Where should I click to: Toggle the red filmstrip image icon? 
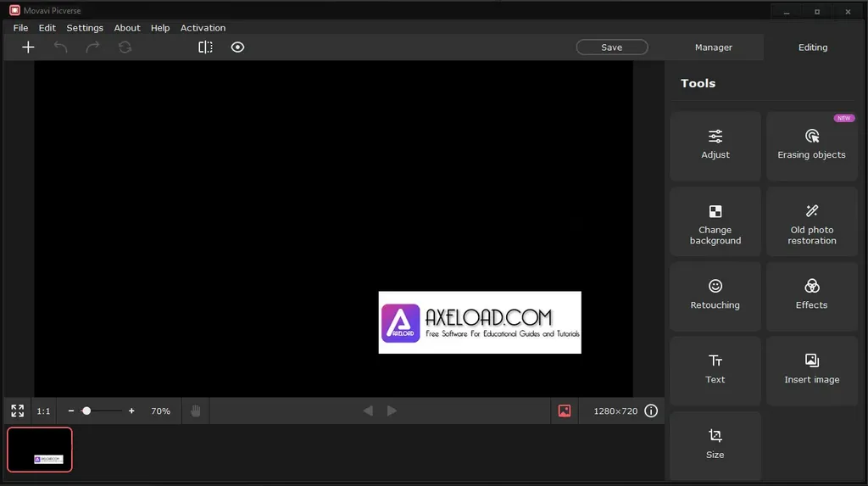click(564, 411)
